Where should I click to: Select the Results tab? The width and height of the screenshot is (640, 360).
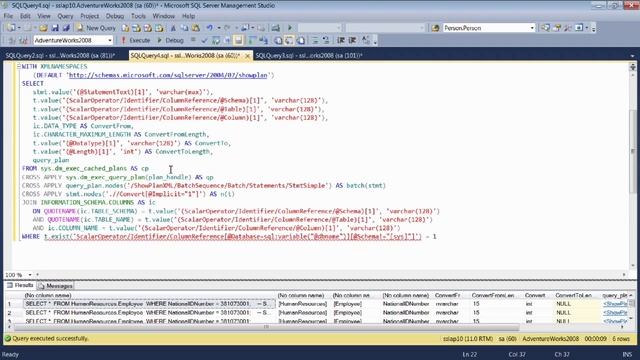[x=20, y=285]
